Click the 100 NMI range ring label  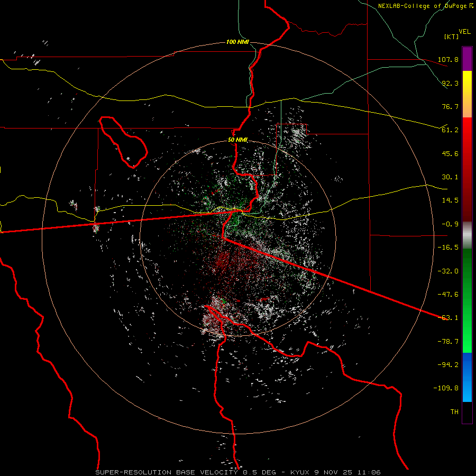[x=237, y=42]
